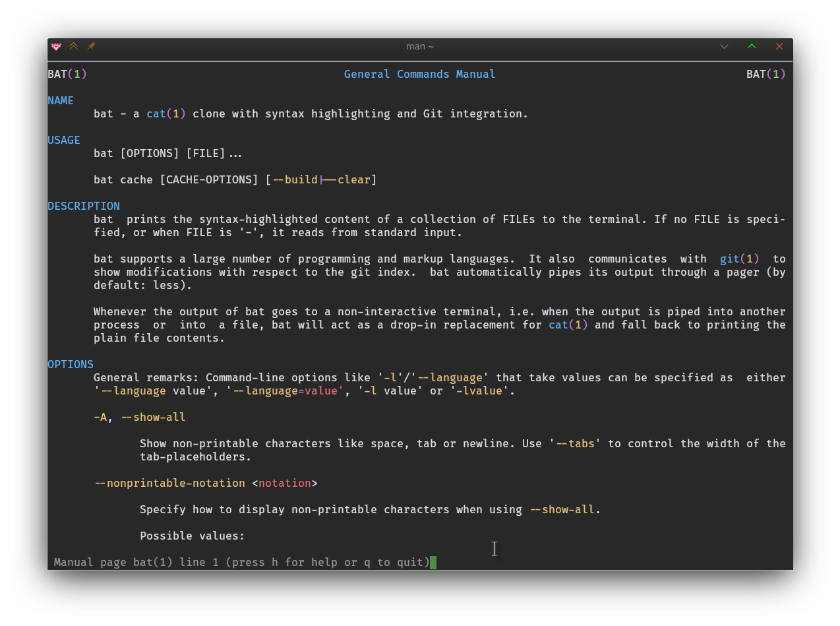Maximize the window with the green chevron
This screenshot has width=840, height=626.
752,46
